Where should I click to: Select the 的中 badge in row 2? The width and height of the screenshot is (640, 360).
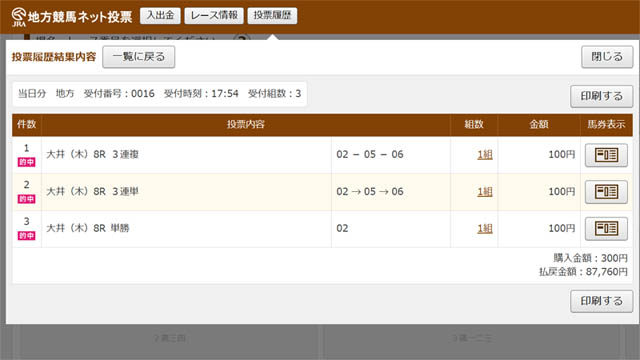click(27, 199)
